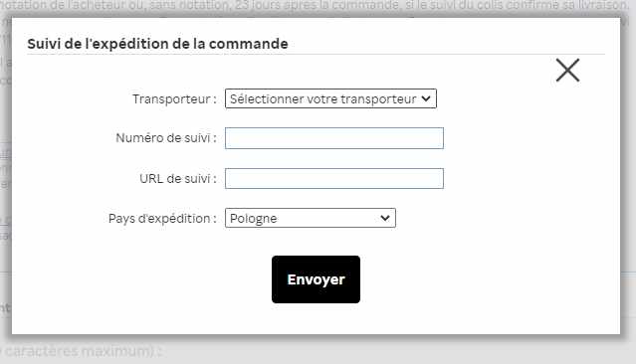Click the dimmed "caractères maximum" text below the dialog
Image resolution: width=636 pixels, height=364 pixels.
click(82, 351)
